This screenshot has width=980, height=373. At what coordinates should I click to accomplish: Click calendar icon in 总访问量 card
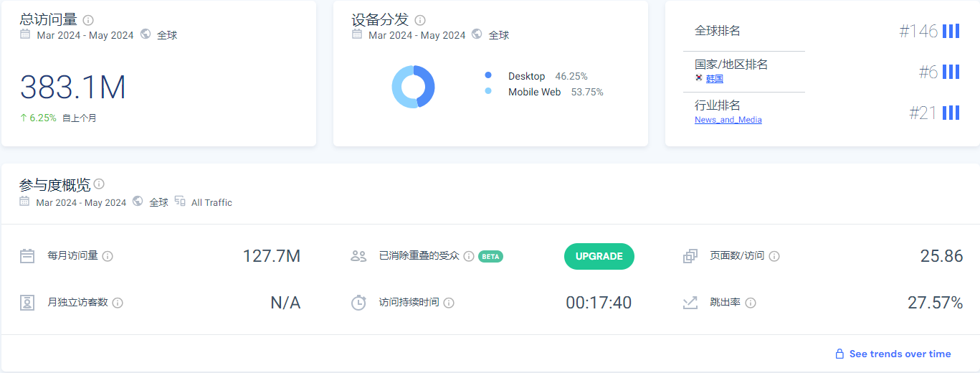(25, 34)
